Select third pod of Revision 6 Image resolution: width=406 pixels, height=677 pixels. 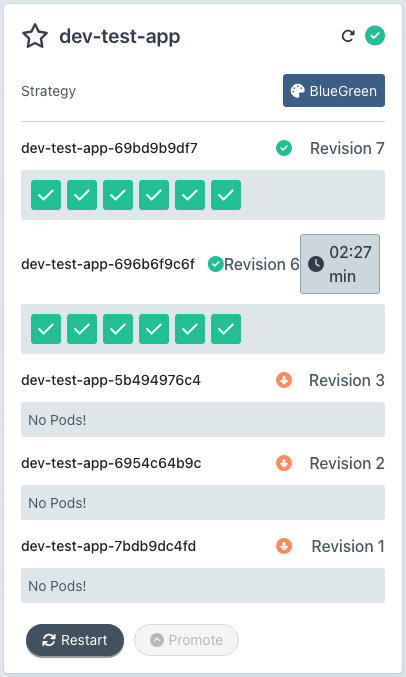pyautogui.click(x=118, y=329)
